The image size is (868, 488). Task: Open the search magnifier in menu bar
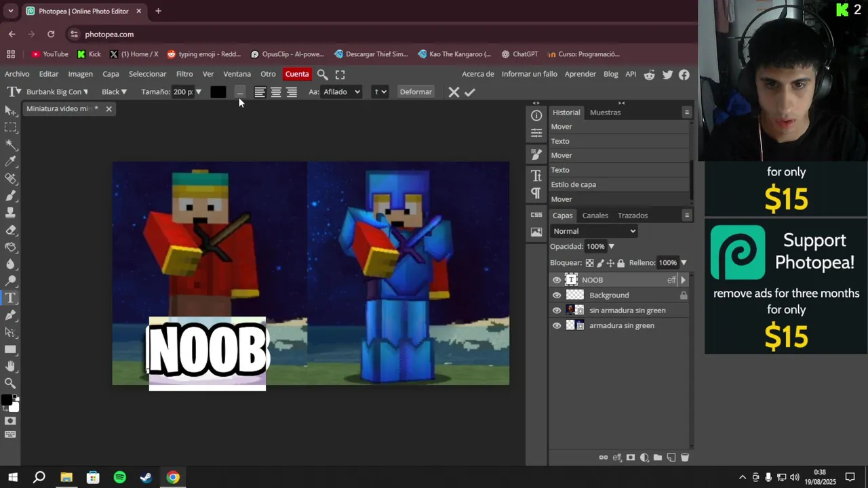(323, 74)
